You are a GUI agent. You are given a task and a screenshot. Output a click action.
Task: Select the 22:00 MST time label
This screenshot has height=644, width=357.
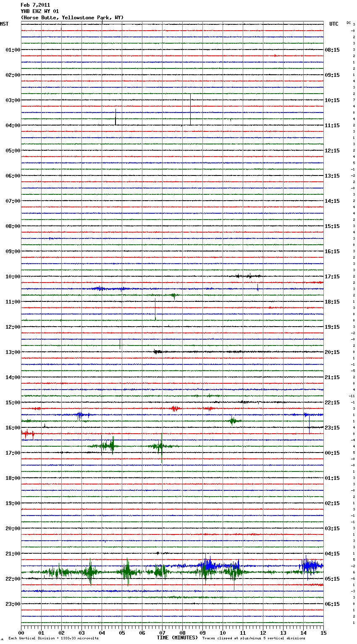[x=13, y=579]
